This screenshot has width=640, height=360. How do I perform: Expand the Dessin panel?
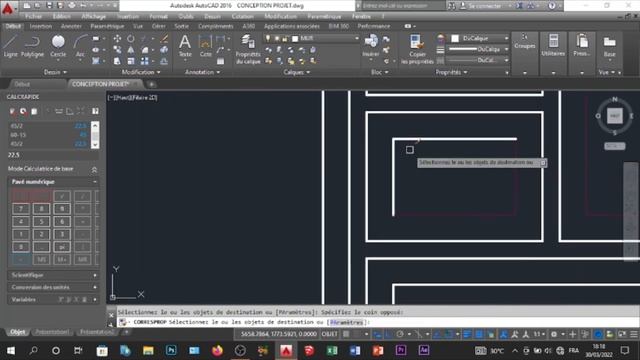(x=55, y=72)
